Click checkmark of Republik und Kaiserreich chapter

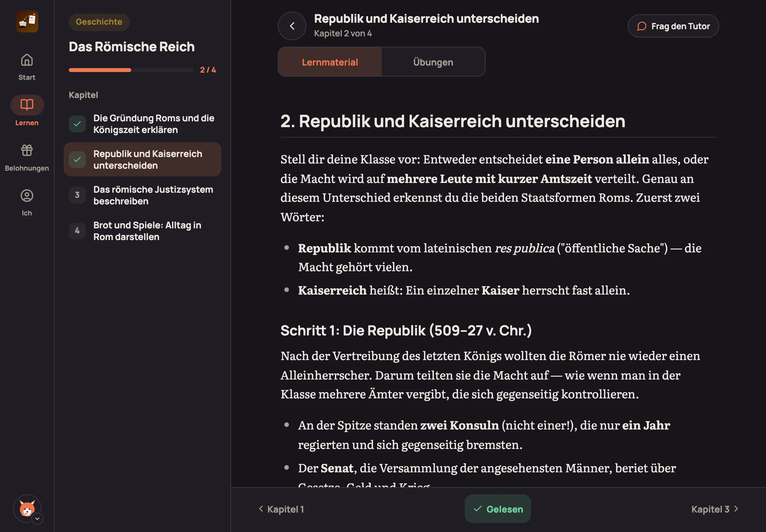point(77,160)
